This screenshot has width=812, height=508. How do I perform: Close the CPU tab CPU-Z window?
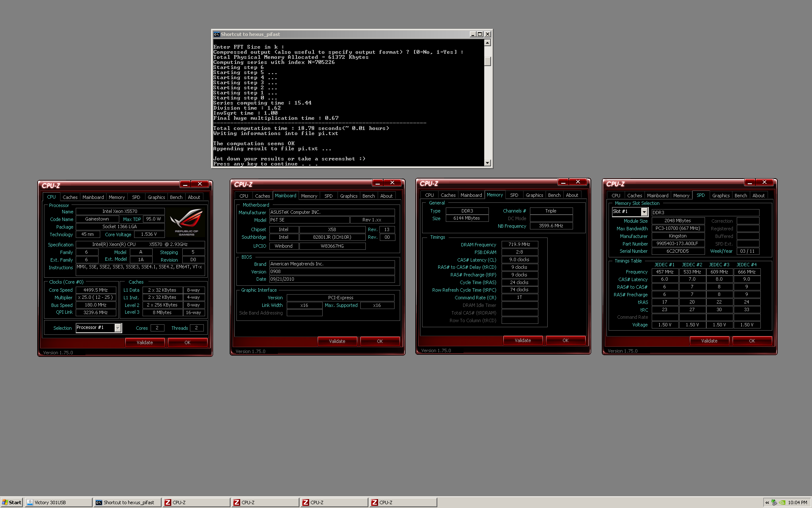pyautogui.click(x=200, y=184)
